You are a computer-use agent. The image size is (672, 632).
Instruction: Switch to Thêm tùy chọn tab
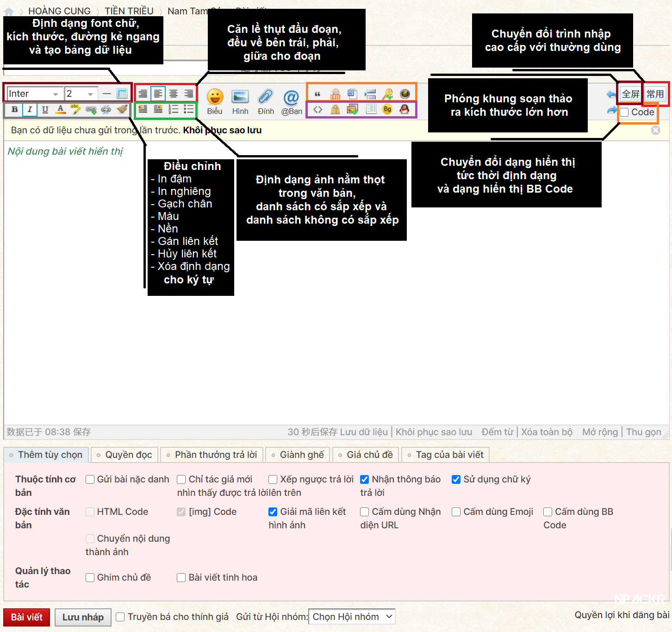tap(46, 455)
